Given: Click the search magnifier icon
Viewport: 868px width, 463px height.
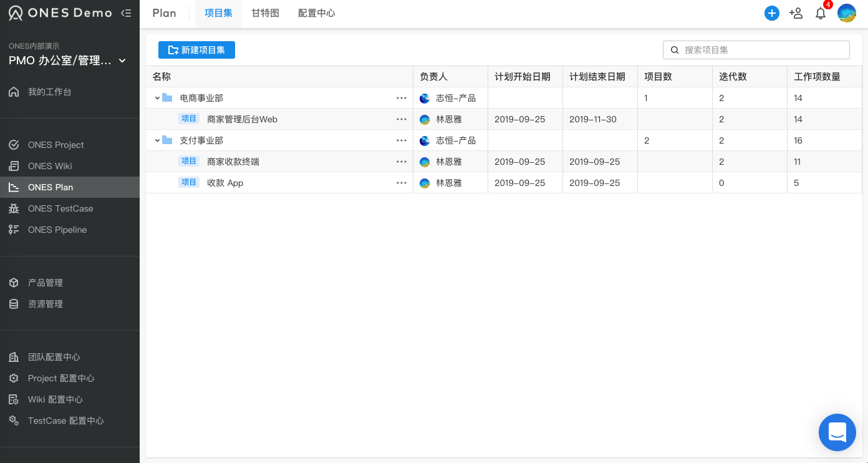Looking at the screenshot, I should 674,50.
